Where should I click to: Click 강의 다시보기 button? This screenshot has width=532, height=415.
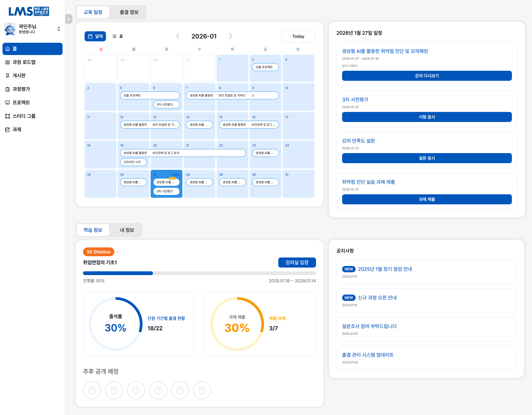pyautogui.click(x=427, y=76)
